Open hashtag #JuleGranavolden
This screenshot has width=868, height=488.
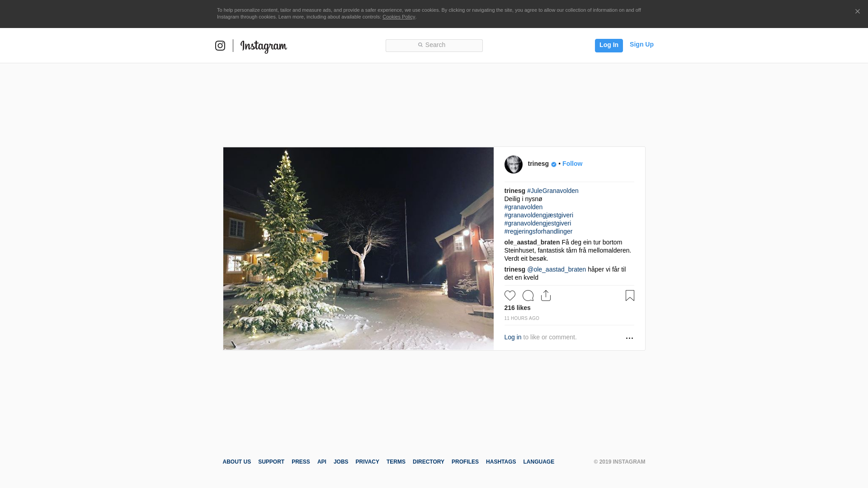click(553, 191)
